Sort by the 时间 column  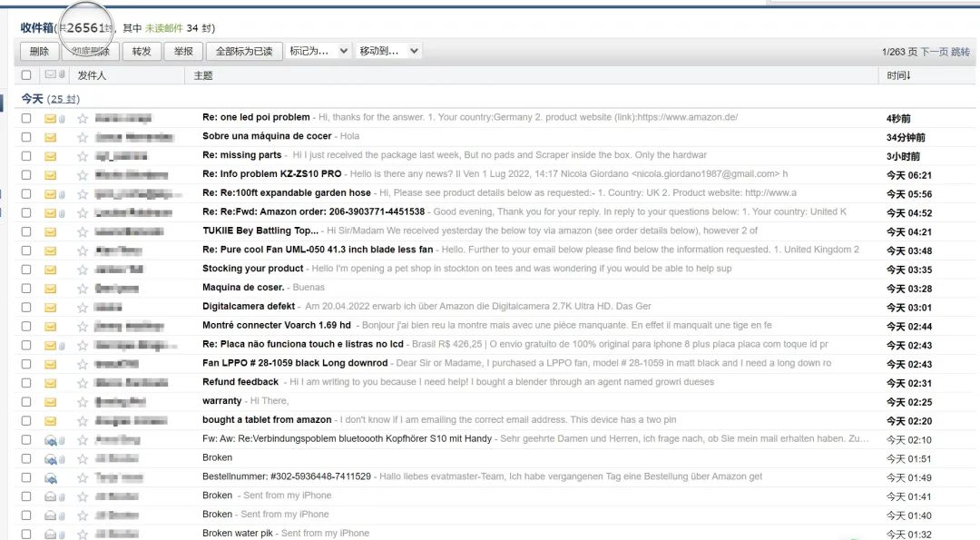pyautogui.click(x=898, y=75)
